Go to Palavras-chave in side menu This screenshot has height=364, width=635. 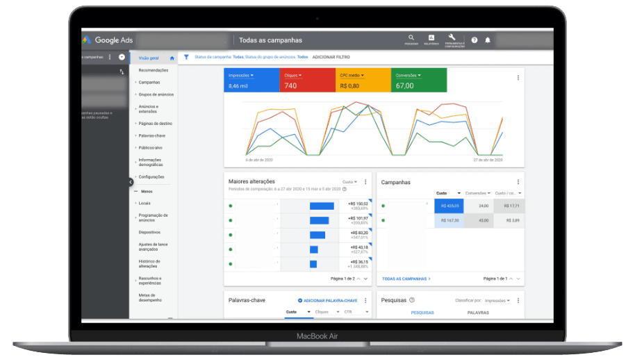coord(151,135)
